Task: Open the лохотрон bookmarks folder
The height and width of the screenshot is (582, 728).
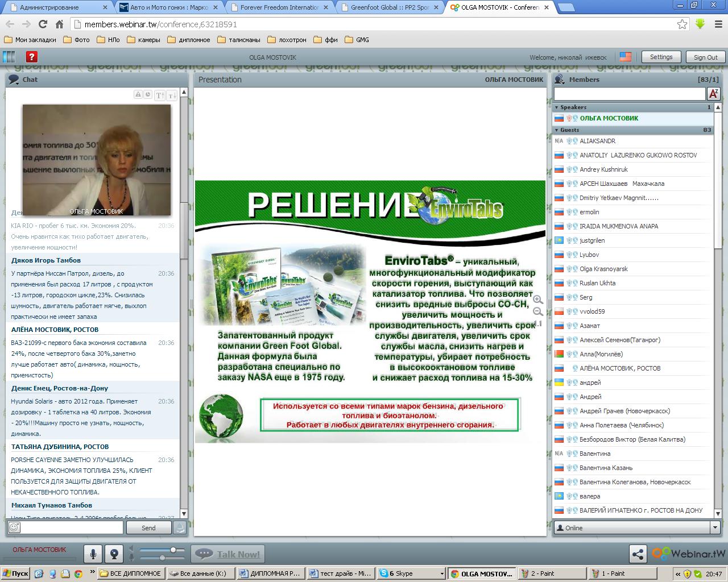Action: point(287,40)
